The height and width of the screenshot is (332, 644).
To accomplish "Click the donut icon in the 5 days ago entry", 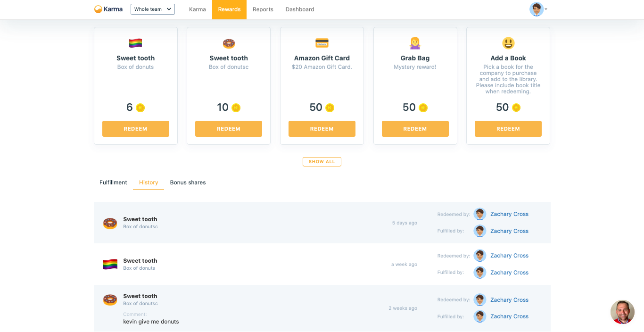I will pyautogui.click(x=110, y=223).
